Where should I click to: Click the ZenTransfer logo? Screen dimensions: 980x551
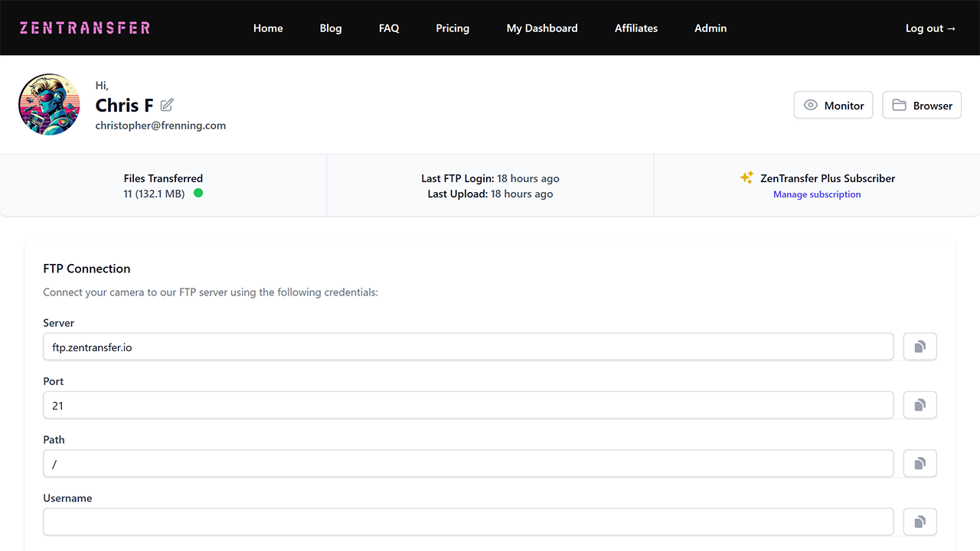click(x=85, y=28)
